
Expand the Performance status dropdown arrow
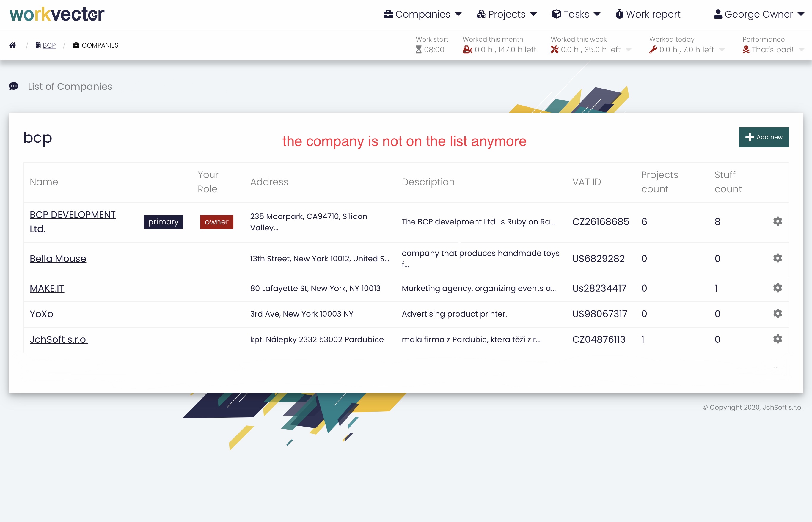tap(802, 50)
